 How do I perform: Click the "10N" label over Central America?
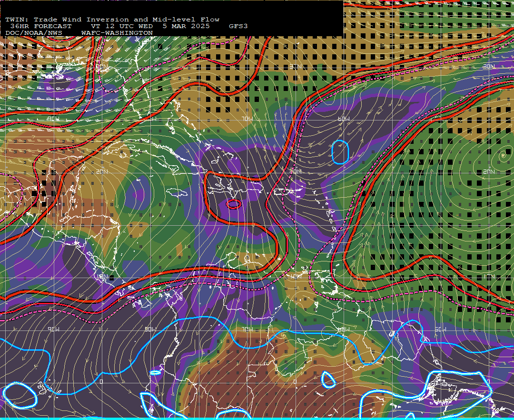click(102, 276)
